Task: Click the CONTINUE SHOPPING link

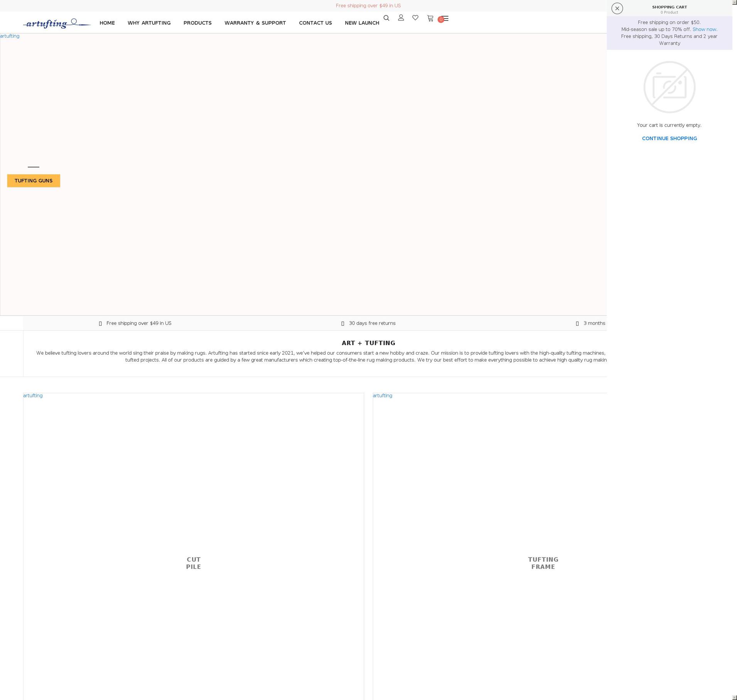Action: pos(670,138)
